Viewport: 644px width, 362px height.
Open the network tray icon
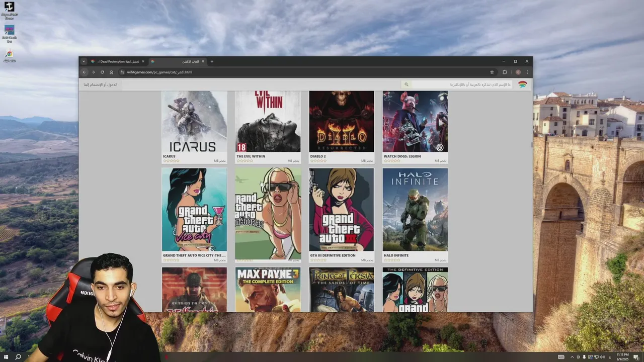(596, 357)
